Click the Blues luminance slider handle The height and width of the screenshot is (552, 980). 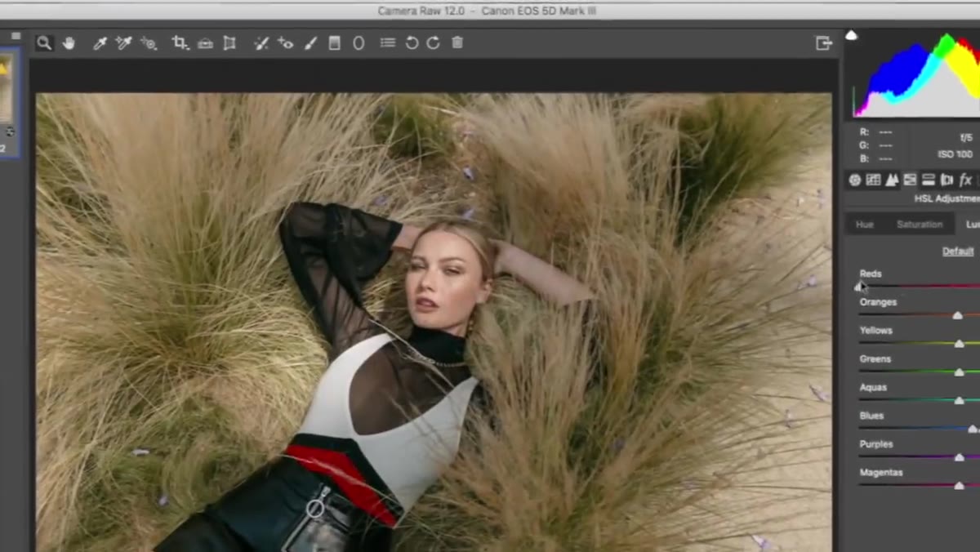coord(972,429)
